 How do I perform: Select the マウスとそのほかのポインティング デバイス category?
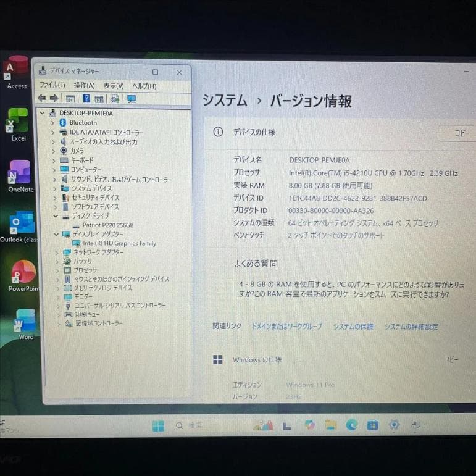(x=122, y=278)
